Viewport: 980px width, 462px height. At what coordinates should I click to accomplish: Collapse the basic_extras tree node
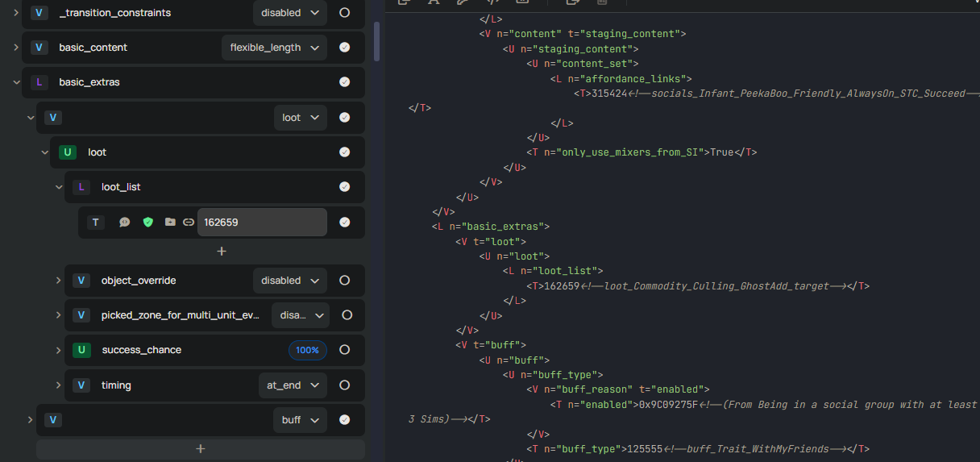tap(17, 82)
